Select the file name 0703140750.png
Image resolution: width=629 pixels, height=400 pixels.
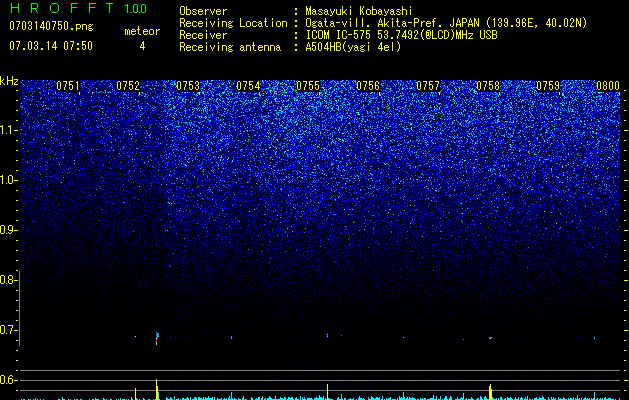click(51, 27)
